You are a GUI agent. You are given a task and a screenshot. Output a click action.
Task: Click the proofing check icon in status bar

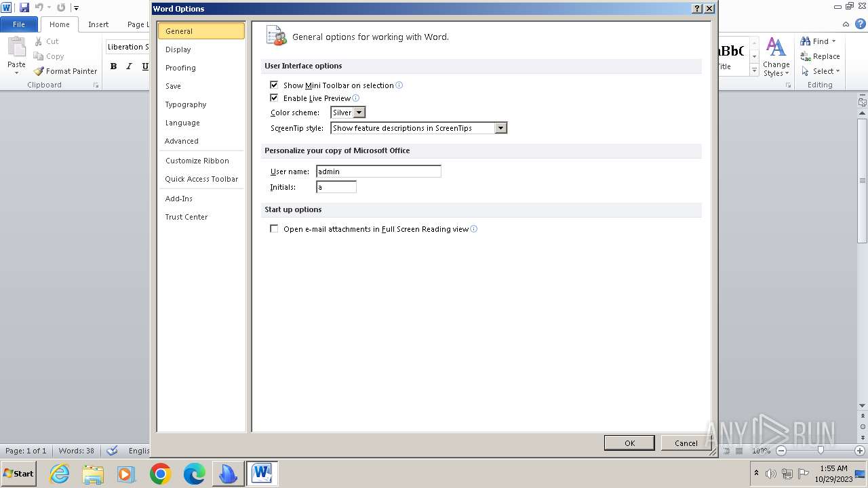click(113, 451)
